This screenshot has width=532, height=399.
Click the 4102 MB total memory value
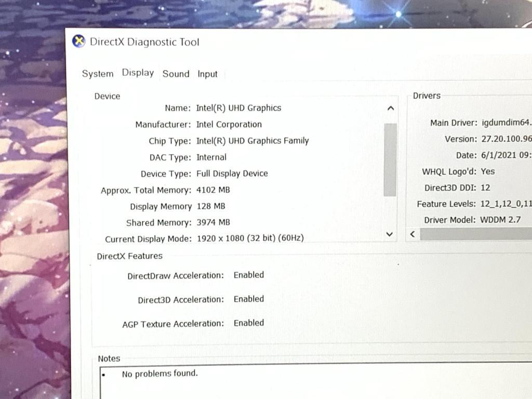(213, 190)
